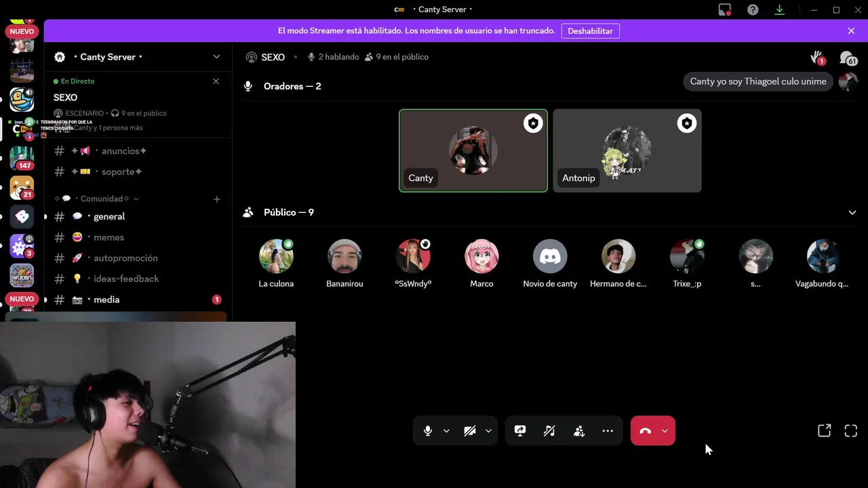Click 9 en el público count in header
The width and height of the screenshot is (868, 488).
[396, 57]
